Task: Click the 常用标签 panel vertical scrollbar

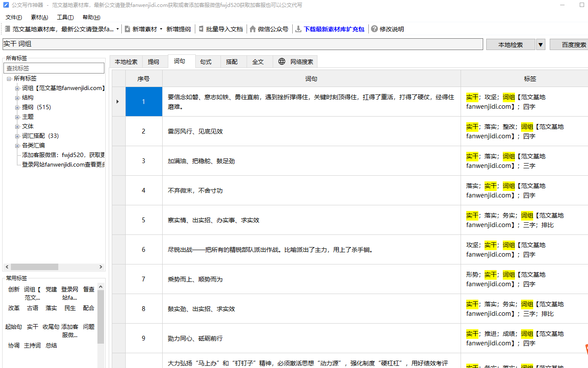Action: [x=100, y=317]
